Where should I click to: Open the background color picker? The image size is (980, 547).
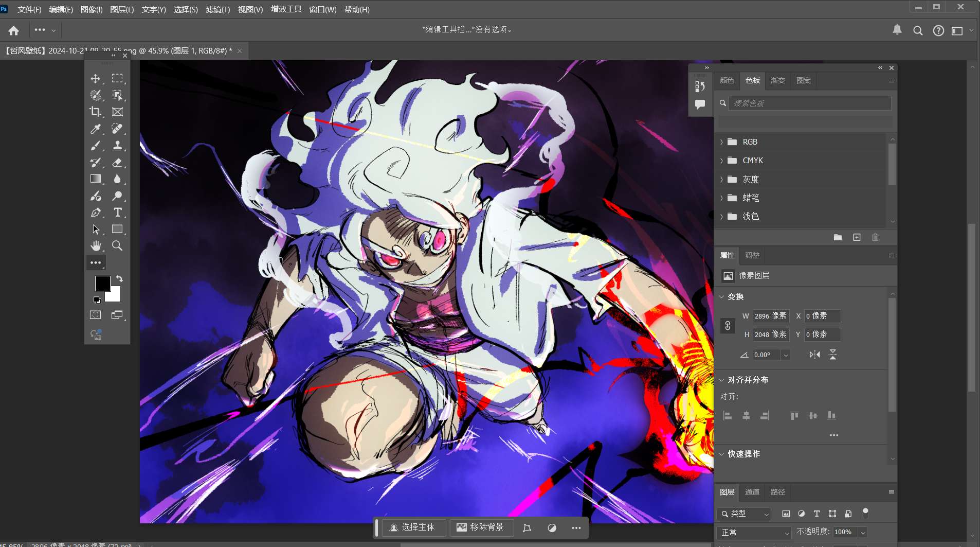[116, 297]
